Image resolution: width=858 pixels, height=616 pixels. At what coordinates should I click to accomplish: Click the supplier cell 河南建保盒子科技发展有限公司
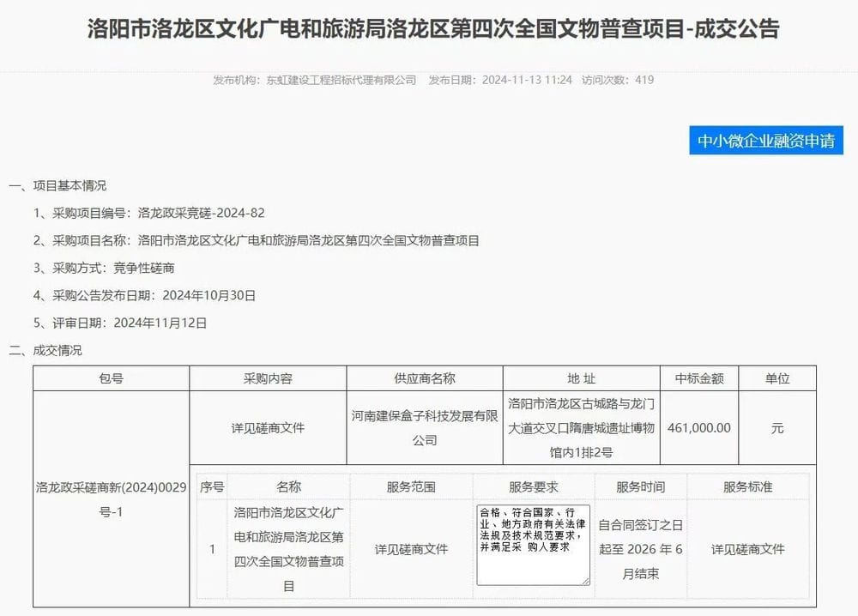(x=425, y=428)
